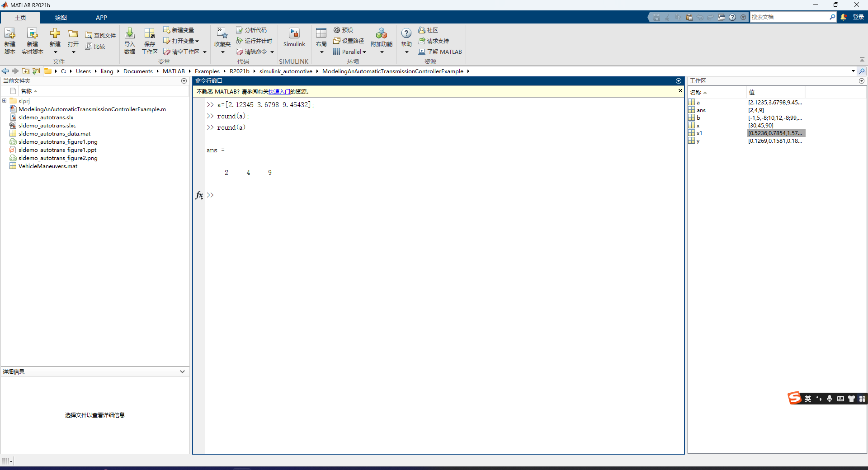Viewport: 868px width, 470px height.
Task: Select sldemo_autotrans.slx in the file list
Action: coord(46,117)
